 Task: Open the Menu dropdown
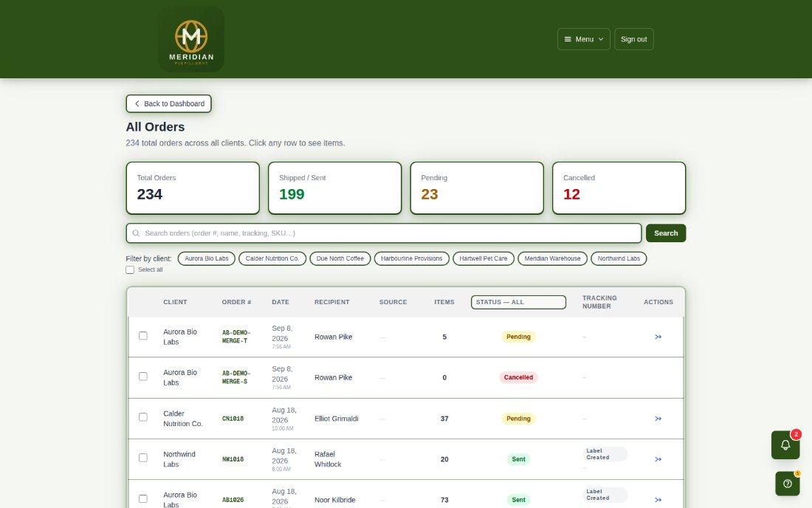(x=584, y=39)
